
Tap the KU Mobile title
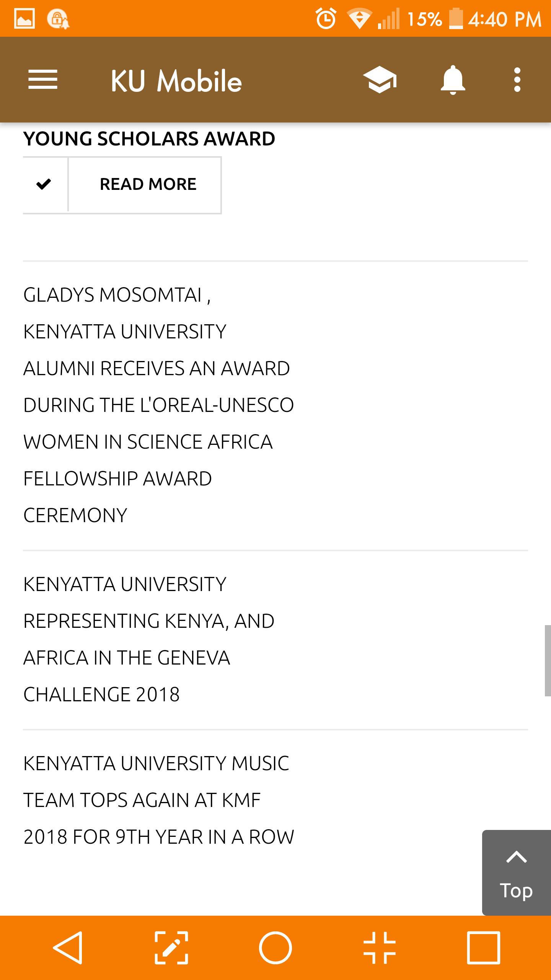click(x=176, y=81)
